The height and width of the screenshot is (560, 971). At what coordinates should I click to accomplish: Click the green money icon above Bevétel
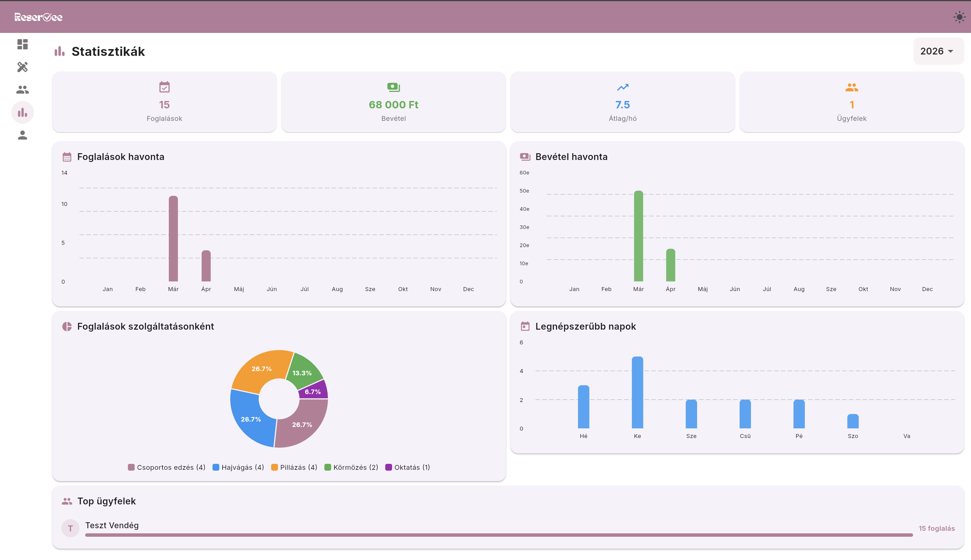click(x=393, y=87)
